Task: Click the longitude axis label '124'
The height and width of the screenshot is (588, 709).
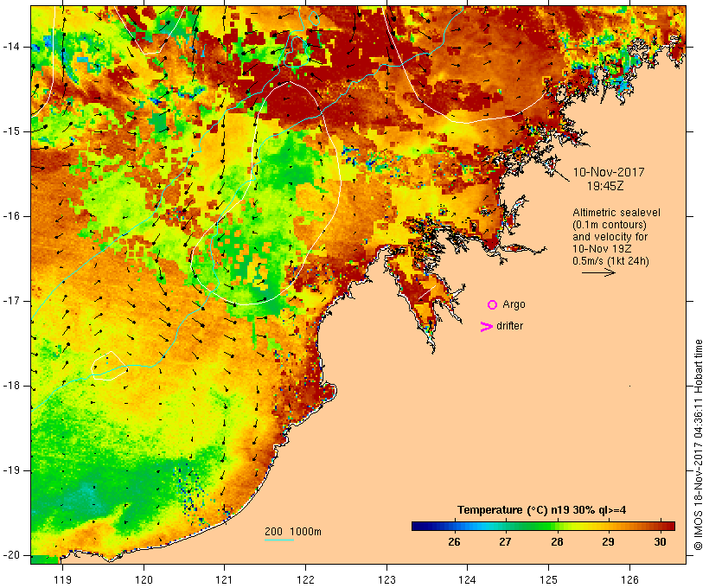Action: (467, 580)
